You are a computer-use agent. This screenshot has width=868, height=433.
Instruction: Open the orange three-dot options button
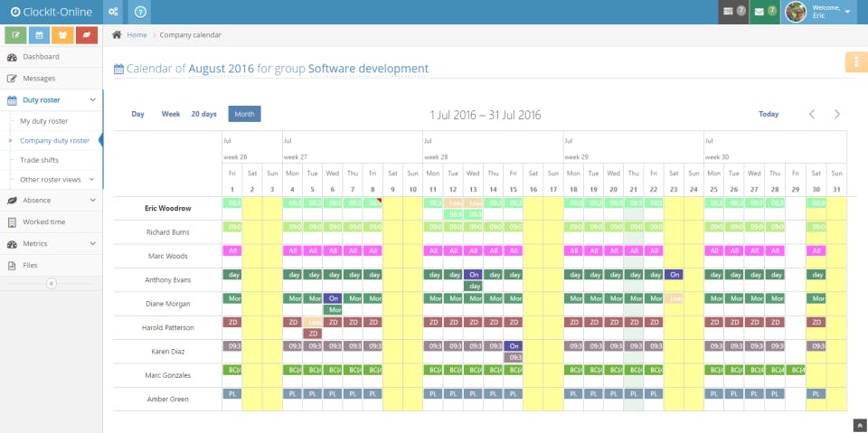pyautogui.click(x=856, y=62)
